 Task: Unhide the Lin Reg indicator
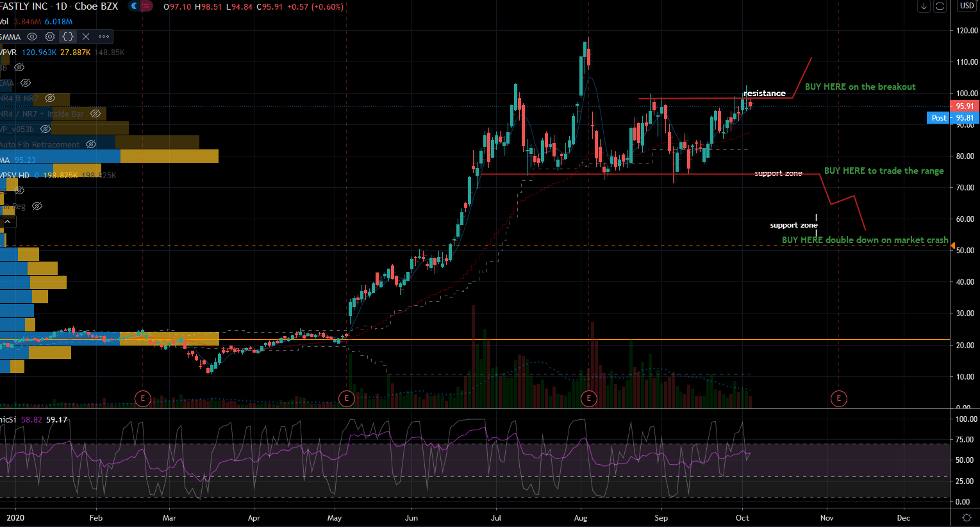[37, 206]
